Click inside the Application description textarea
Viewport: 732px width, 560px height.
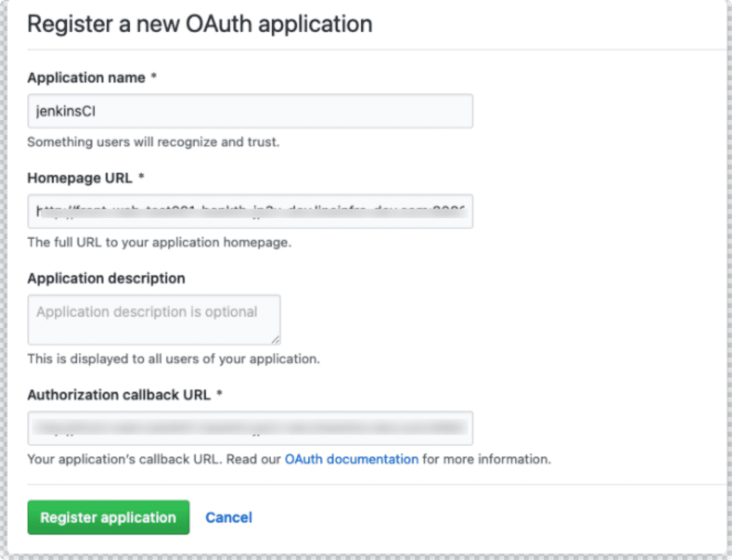(154, 320)
